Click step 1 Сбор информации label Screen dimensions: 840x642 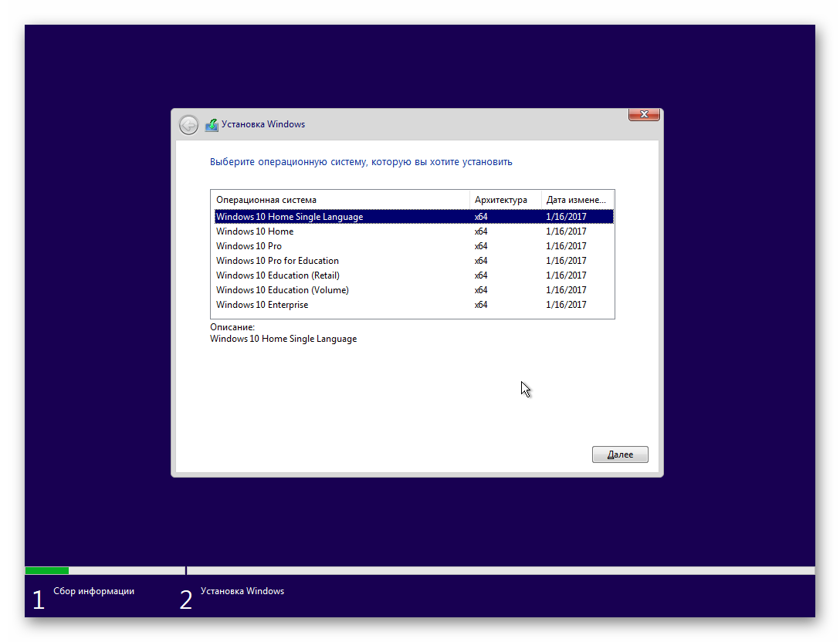click(93, 591)
